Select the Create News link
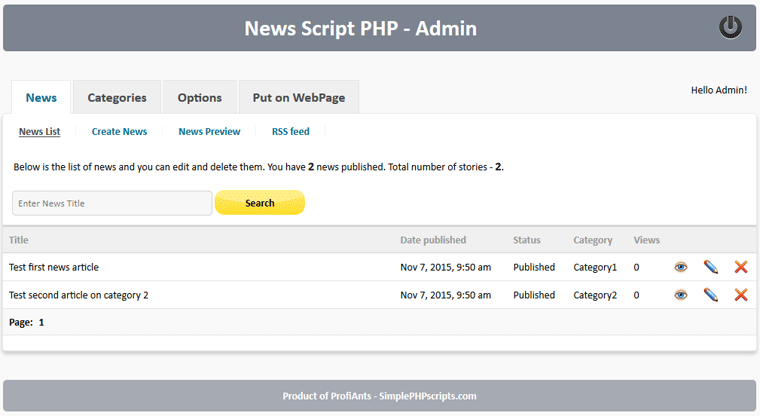The image size is (760, 416). coord(119,131)
